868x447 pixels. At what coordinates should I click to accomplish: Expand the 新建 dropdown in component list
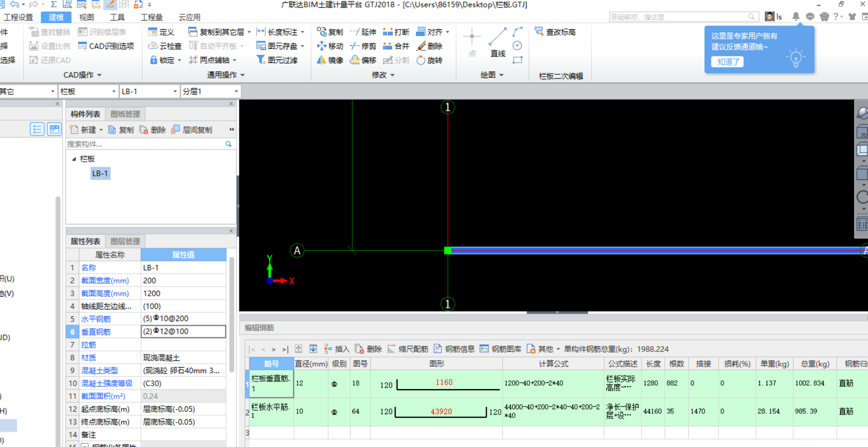point(101,130)
